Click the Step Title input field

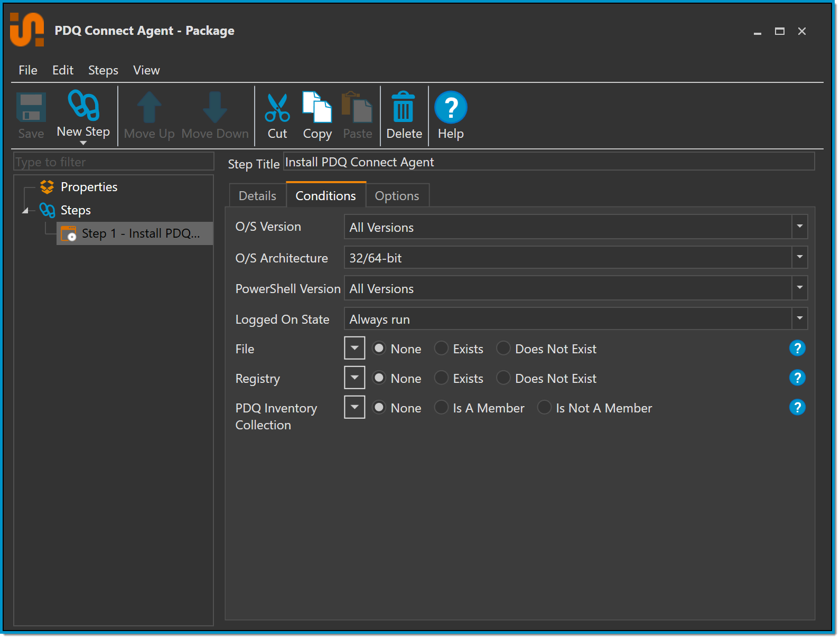coord(549,162)
